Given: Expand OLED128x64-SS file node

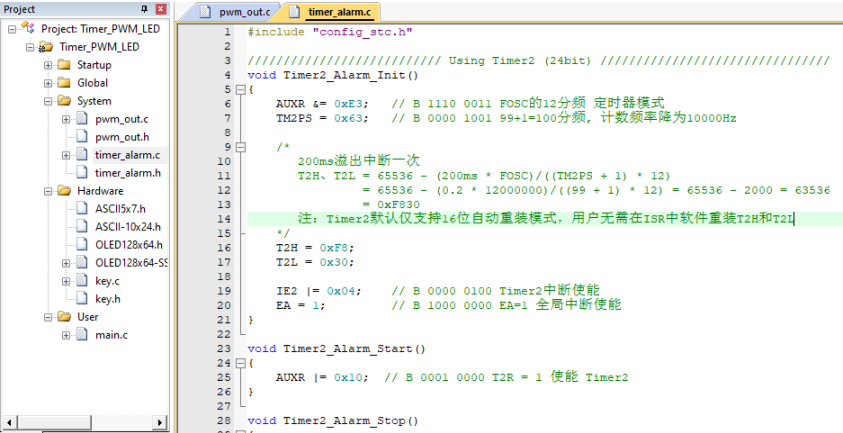Looking at the screenshot, I should 66,263.
